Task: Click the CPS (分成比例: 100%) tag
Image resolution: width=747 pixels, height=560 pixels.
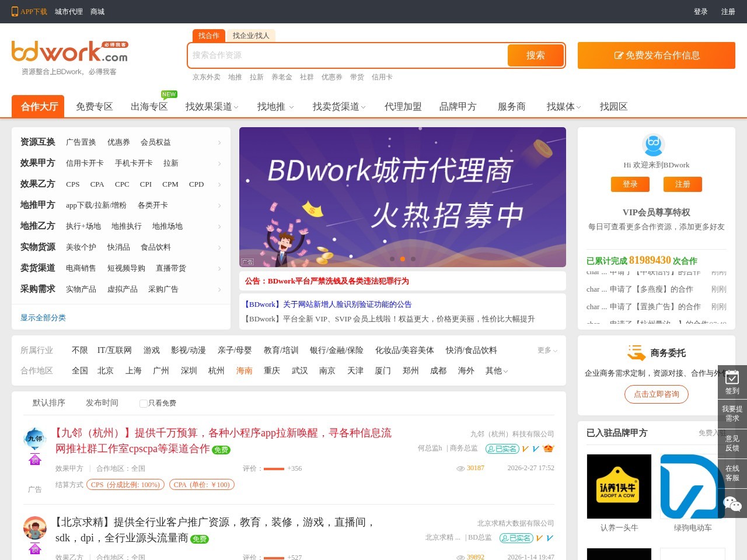Action: point(125,485)
